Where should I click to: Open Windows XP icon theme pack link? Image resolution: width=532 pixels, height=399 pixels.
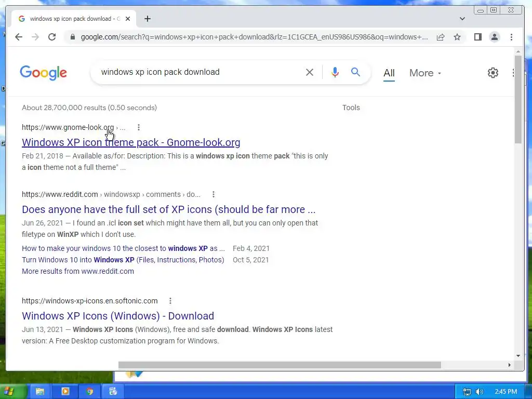pos(131,142)
